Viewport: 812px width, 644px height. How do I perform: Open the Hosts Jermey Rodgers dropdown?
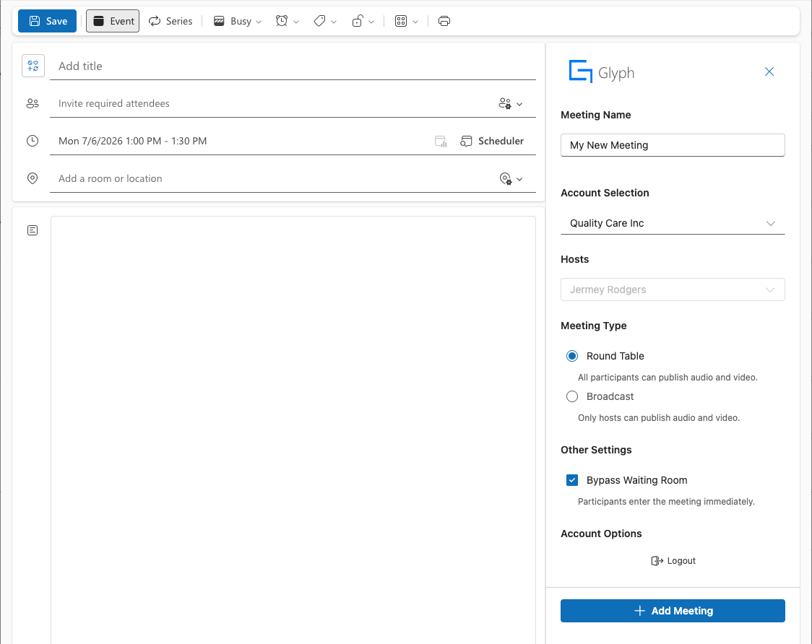[673, 290]
